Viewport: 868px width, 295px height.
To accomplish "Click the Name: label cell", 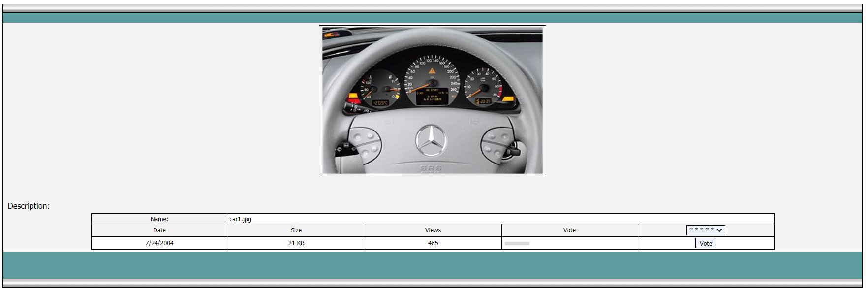I will tap(159, 219).
